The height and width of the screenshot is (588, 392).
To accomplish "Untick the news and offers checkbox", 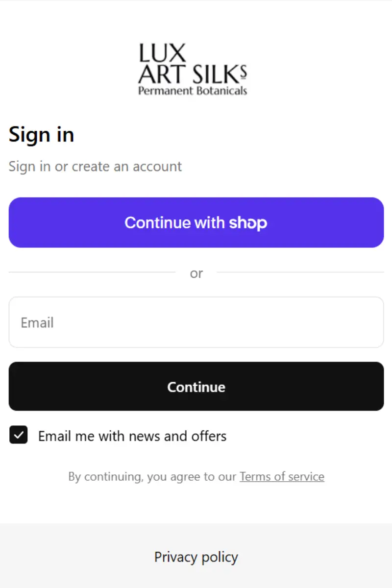I will (x=19, y=435).
